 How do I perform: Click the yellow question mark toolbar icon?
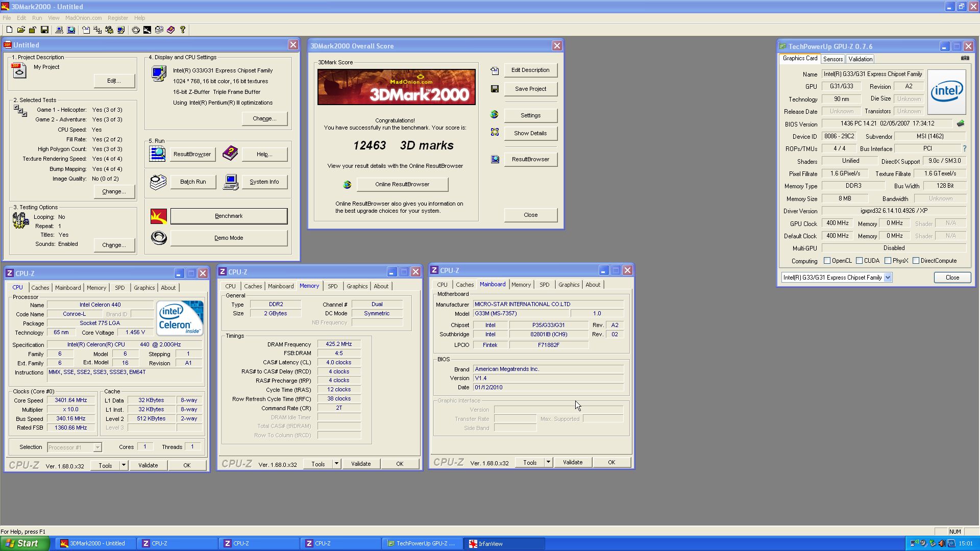[x=183, y=30]
